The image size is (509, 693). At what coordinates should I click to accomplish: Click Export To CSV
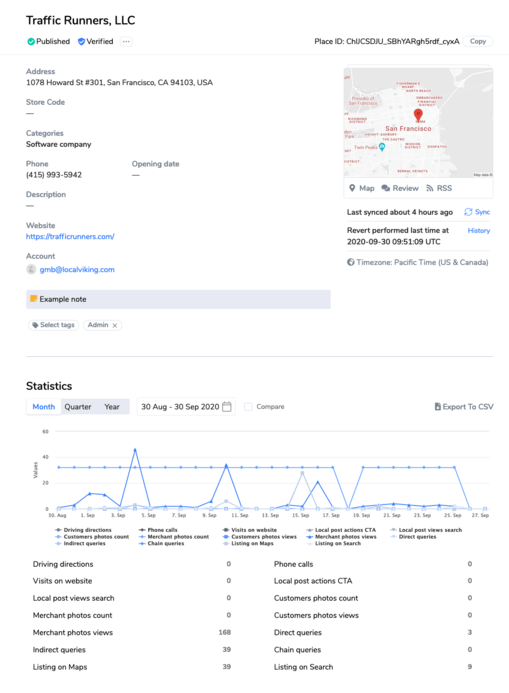coord(464,407)
